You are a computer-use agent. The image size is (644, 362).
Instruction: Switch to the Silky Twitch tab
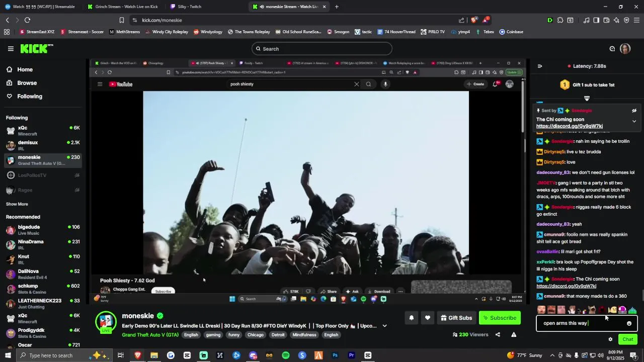(205, 7)
